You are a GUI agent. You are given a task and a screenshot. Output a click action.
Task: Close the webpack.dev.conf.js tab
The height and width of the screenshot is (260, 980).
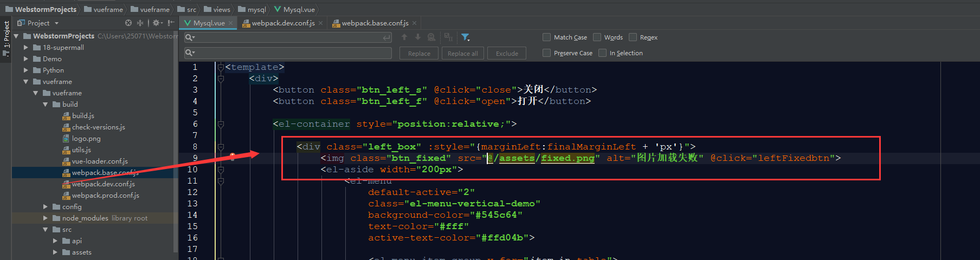pyautogui.click(x=320, y=23)
